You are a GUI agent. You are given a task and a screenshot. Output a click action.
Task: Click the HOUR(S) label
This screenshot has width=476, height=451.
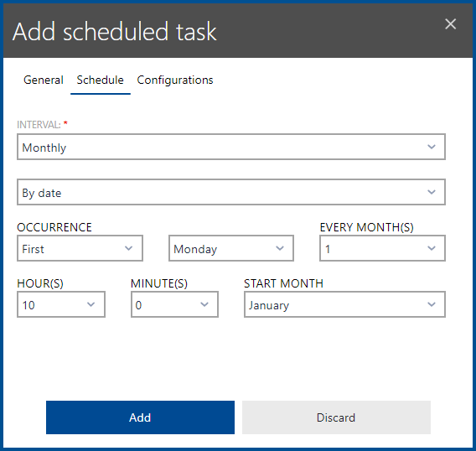(x=40, y=283)
